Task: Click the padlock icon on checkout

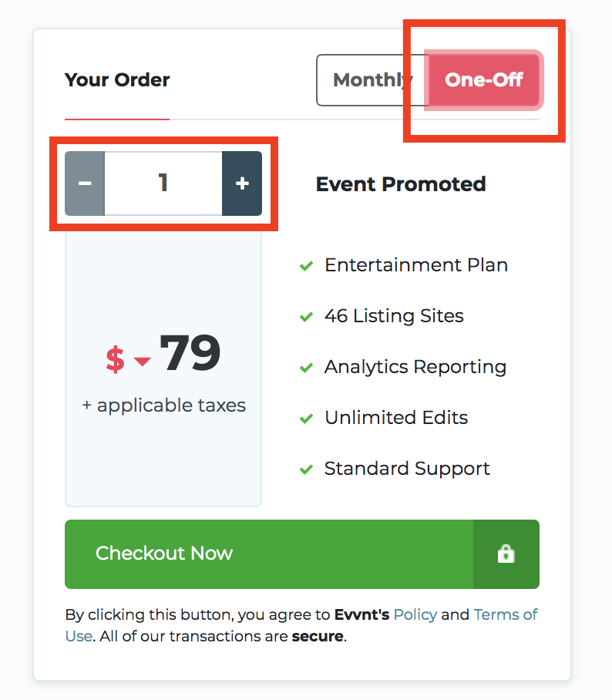Action: 506,554
